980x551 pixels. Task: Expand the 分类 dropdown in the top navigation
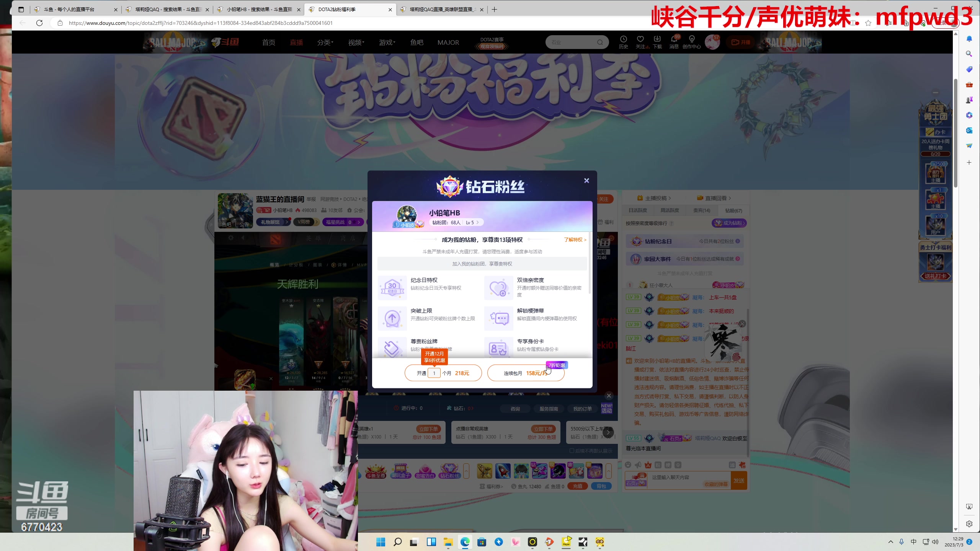pyautogui.click(x=325, y=42)
